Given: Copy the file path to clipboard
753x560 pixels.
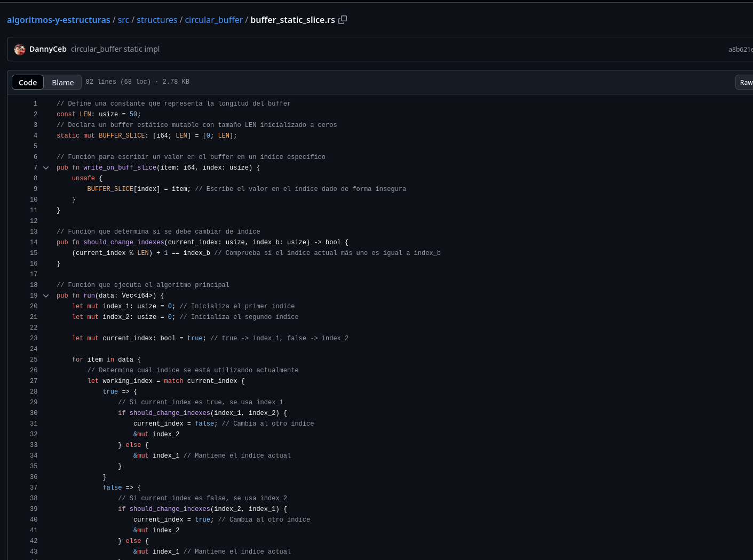Looking at the screenshot, I should click(x=343, y=19).
